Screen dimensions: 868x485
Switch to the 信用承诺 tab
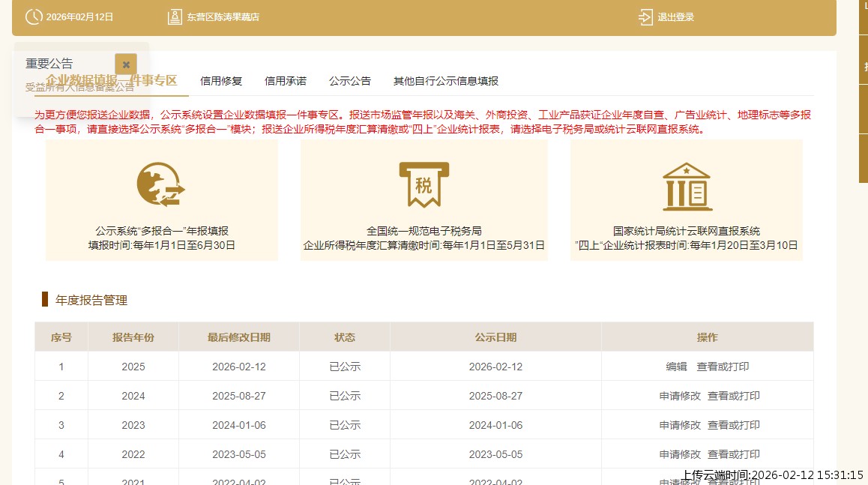pyautogui.click(x=286, y=81)
